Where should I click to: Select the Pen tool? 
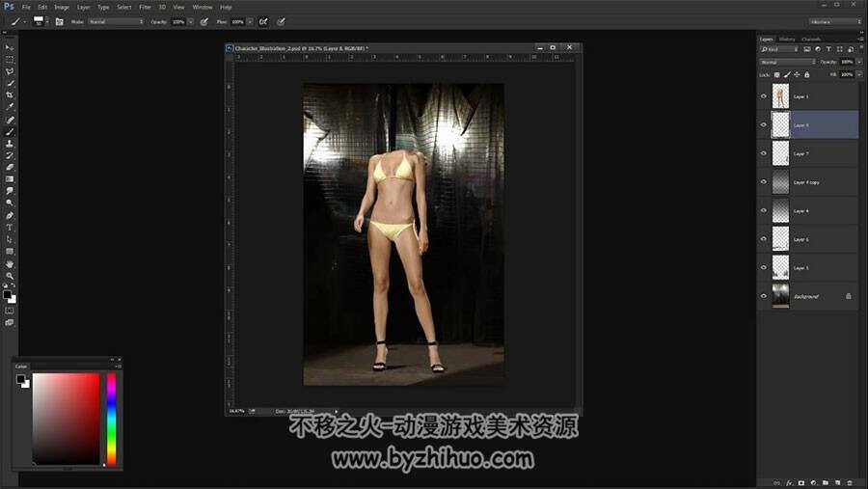click(x=10, y=215)
